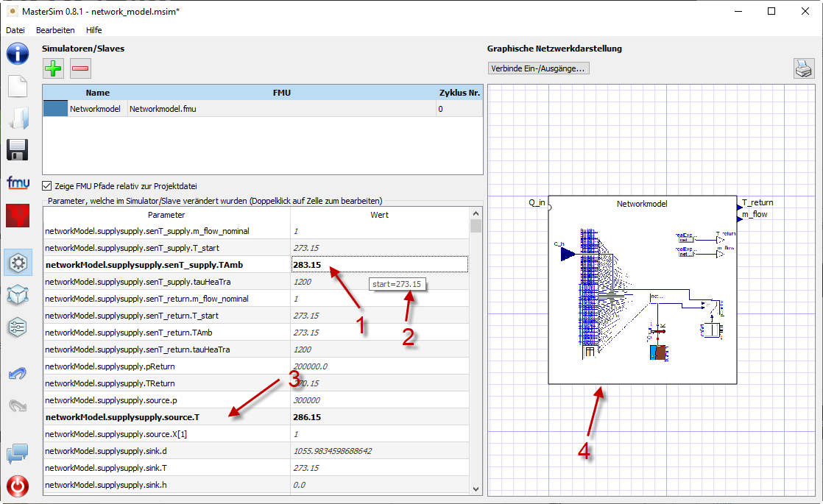Viewport: 823px width, 504px height.
Task: Switch to connection view cube icon
Action: [18, 295]
